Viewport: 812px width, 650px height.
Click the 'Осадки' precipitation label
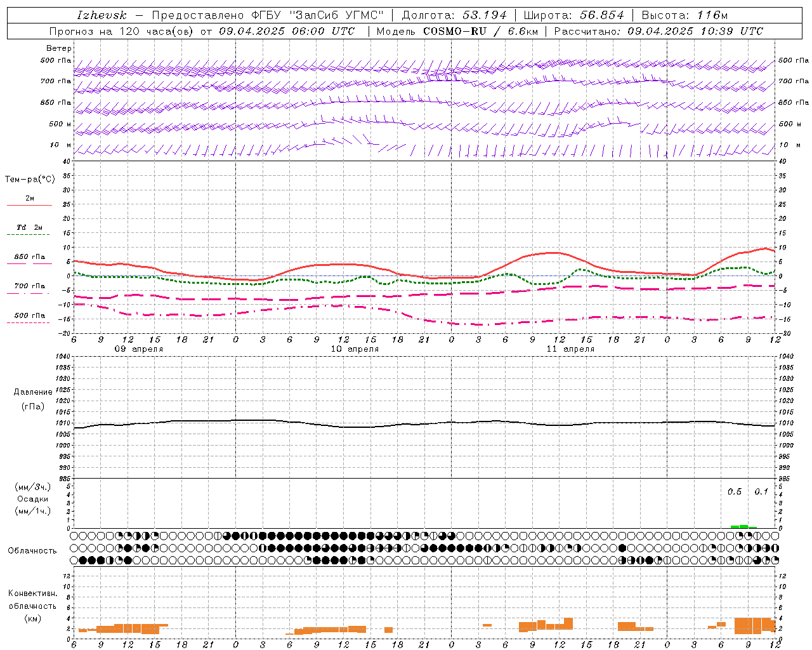[32, 499]
